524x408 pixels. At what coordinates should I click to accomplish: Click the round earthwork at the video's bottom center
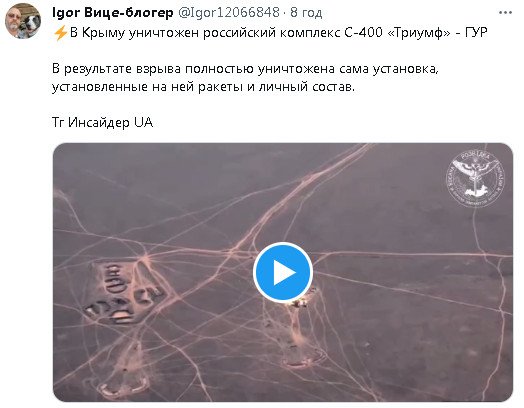[304, 358]
